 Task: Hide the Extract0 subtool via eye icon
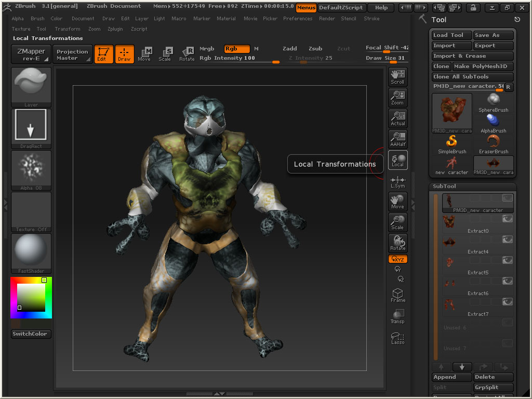(507, 219)
